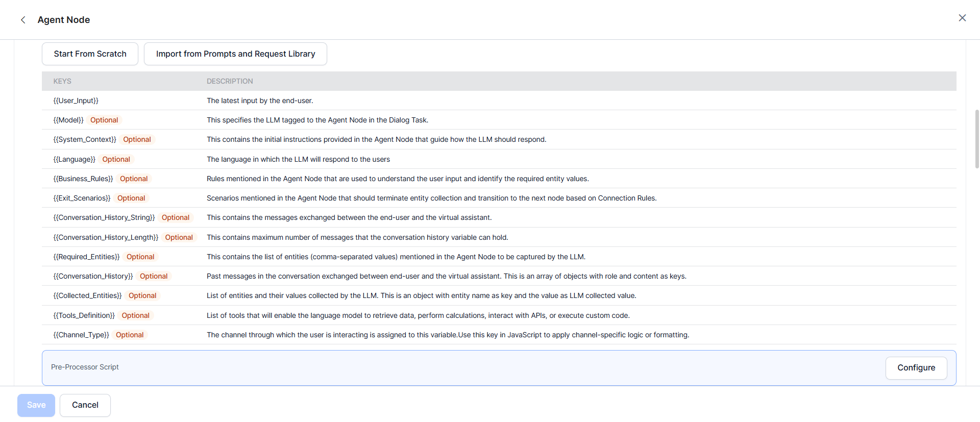The height and width of the screenshot is (422, 980).
Task: Open Import from Prompts and Request Library
Action: point(235,54)
